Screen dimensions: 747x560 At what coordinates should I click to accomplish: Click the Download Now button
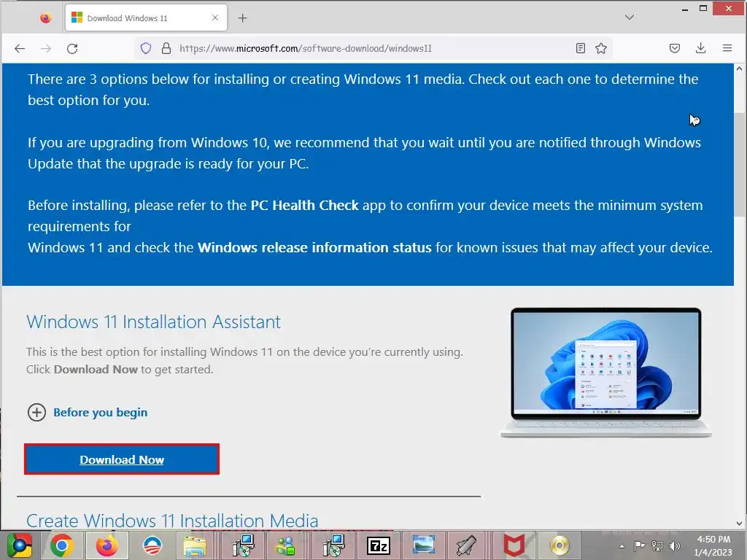[122, 459]
